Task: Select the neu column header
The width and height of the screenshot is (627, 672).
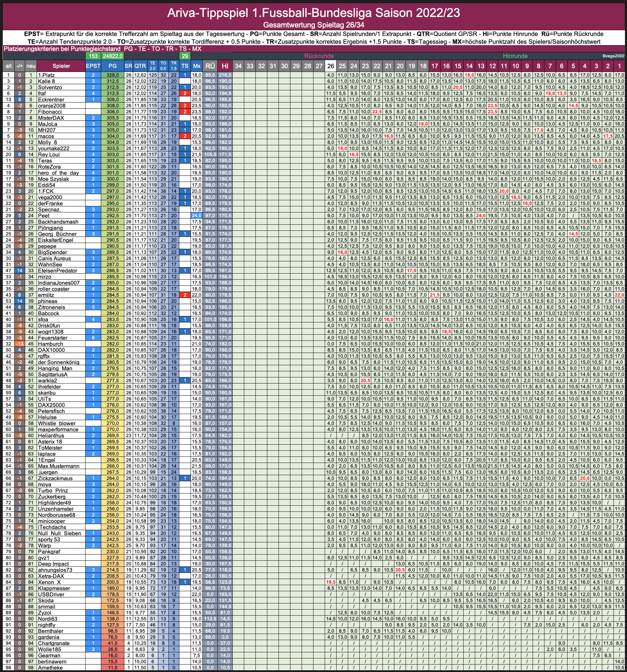Action: point(31,66)
